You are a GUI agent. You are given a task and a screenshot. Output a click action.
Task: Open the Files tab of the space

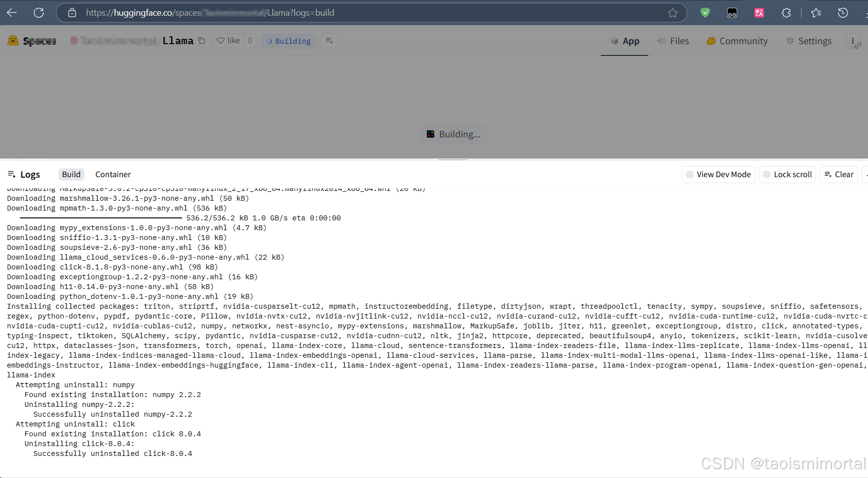click(673, 41)
